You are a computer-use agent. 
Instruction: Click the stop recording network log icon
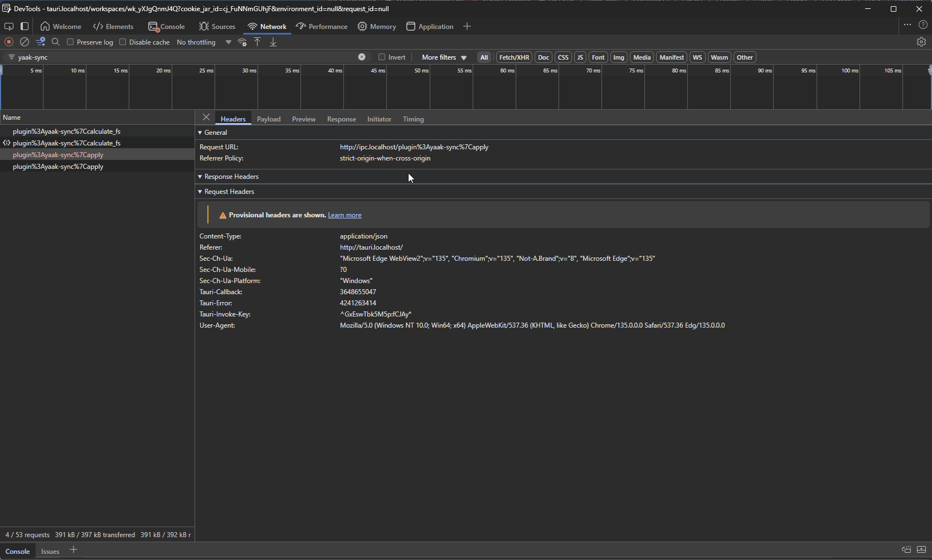point(9,42)
